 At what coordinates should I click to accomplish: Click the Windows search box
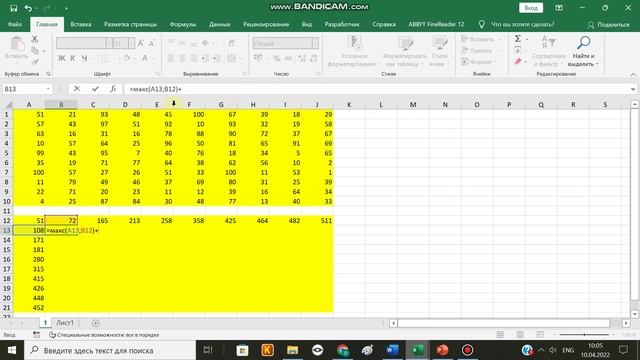click(x=110, y=350)
